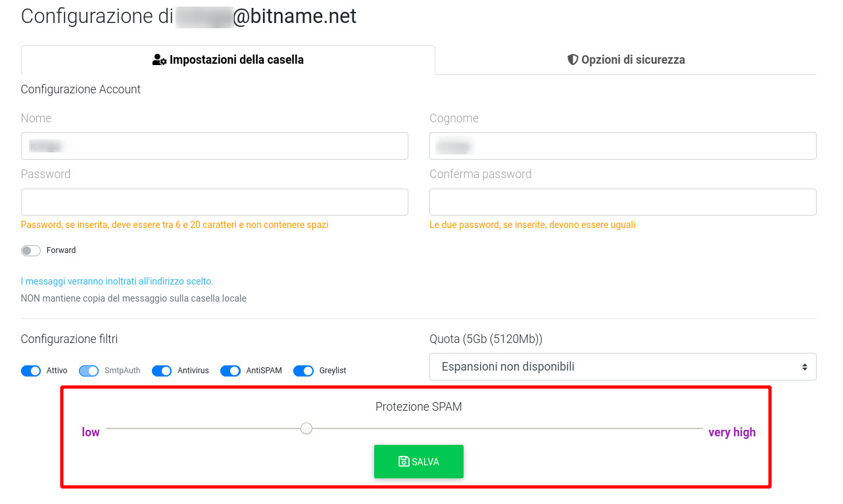Click the Protezione SPAM slider handle
Viewport: 843px width, 504px height.
306,428
